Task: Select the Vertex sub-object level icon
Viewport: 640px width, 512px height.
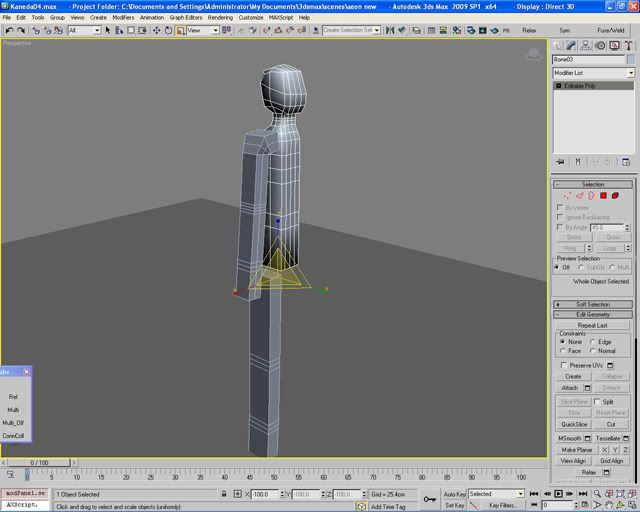Action: [x=567, y=196]
